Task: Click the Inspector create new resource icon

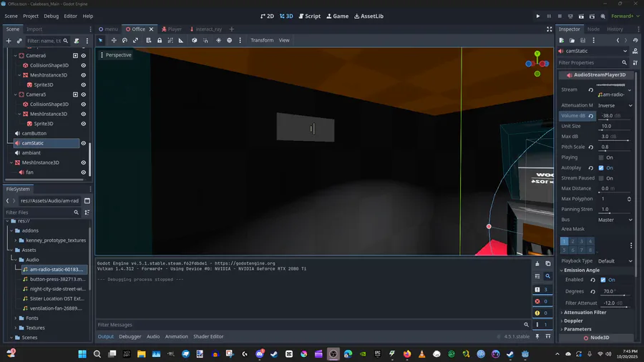Action: click(562, 40)
